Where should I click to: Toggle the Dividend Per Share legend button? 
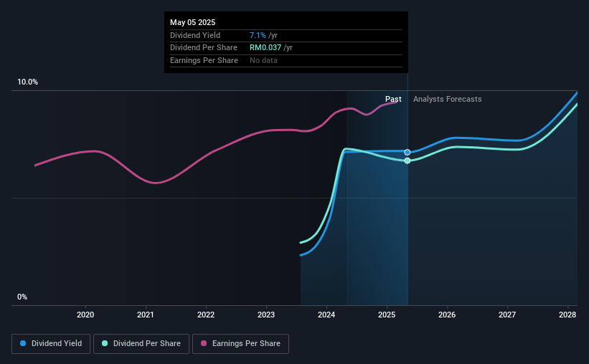pyautogui.click(x=141, y=344)
